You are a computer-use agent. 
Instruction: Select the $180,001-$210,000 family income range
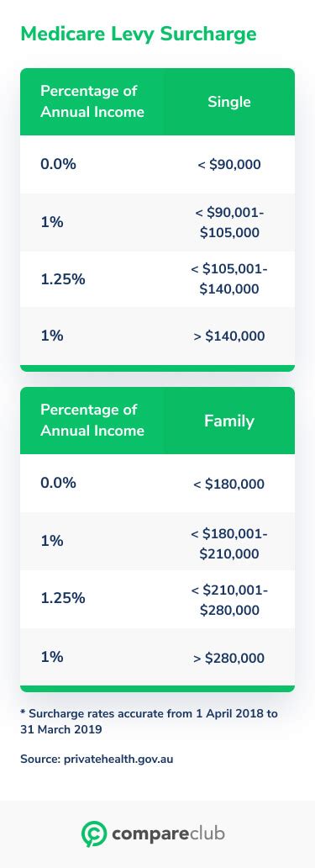(x=229, y=543)
